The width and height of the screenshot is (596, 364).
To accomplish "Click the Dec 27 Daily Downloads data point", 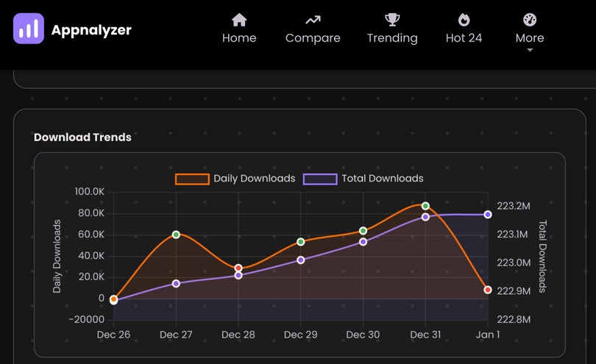I will (x=176, y=235).
